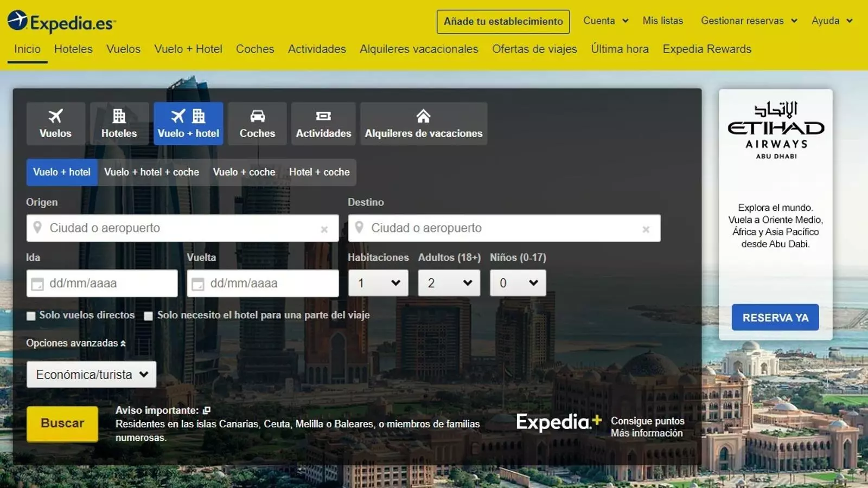This screenshot has height=488, width=868.
Task: Focus the Origen city or airport field
Action: click(182, 228)
